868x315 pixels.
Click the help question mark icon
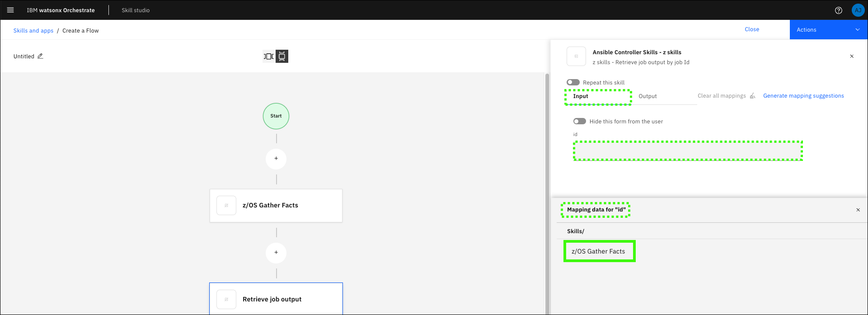pyautogui.click(x=839, y=10)
